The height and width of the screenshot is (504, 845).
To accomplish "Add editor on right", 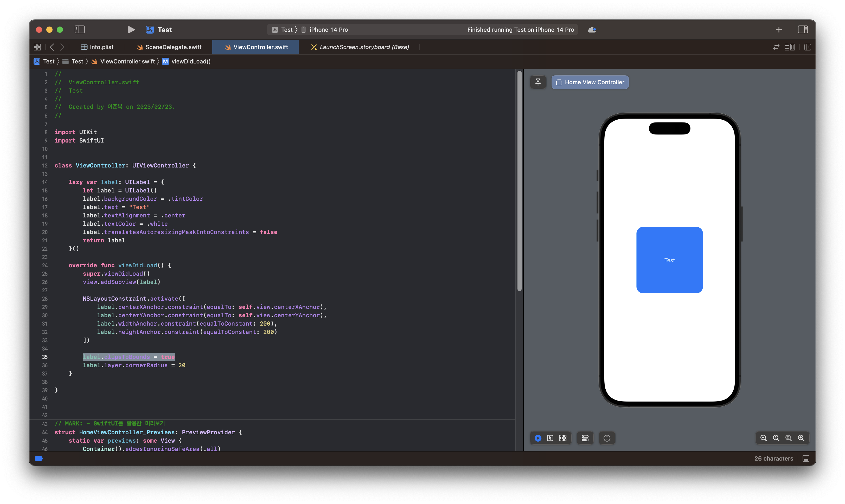I will click(x=808, y=47).
